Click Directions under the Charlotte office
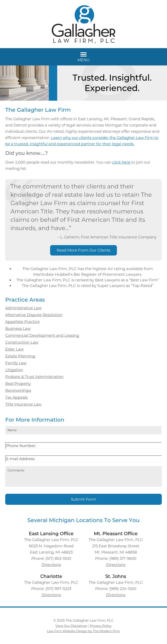Image resolution: width=167 pixels, height=644 pixels. (51, 595)
